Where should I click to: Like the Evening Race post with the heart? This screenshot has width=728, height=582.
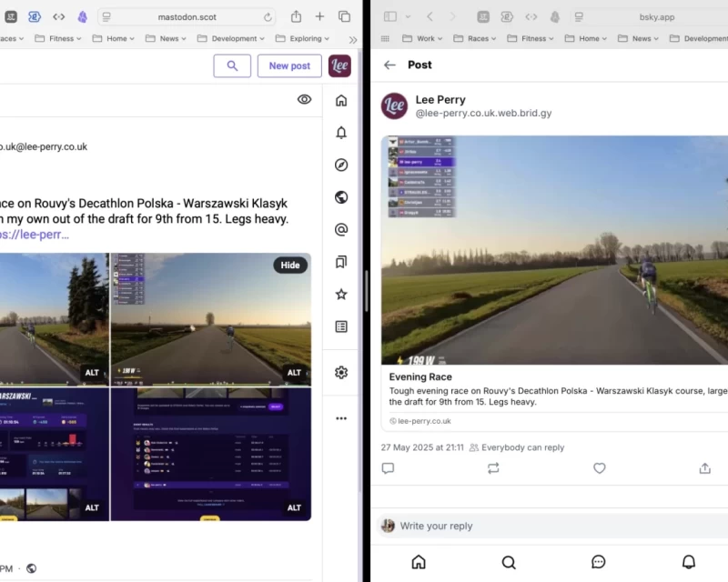[600, 468]
